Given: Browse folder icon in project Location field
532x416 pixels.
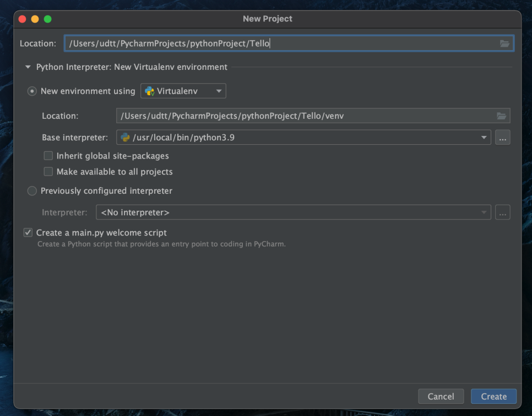Looking at the screenshot, I should [x=504, y=43].
